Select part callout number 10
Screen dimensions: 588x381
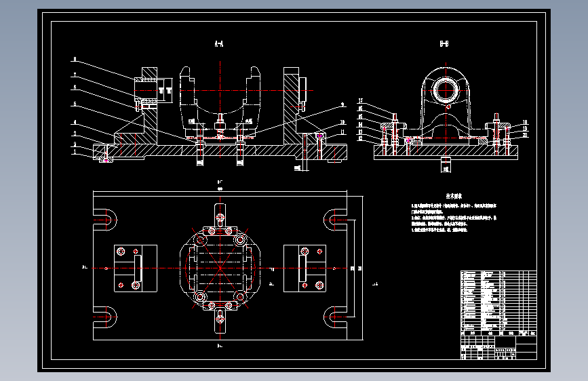pos(342,122)
